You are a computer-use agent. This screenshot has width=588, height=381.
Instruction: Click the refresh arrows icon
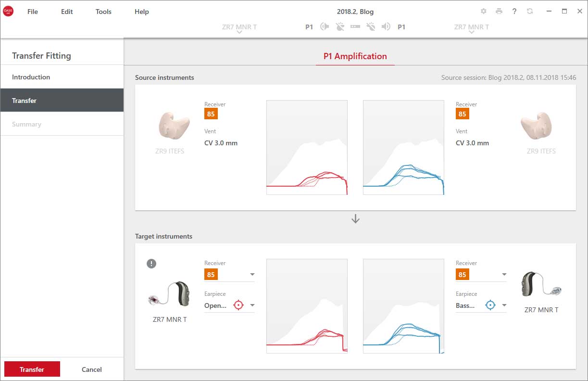(530, 11)
